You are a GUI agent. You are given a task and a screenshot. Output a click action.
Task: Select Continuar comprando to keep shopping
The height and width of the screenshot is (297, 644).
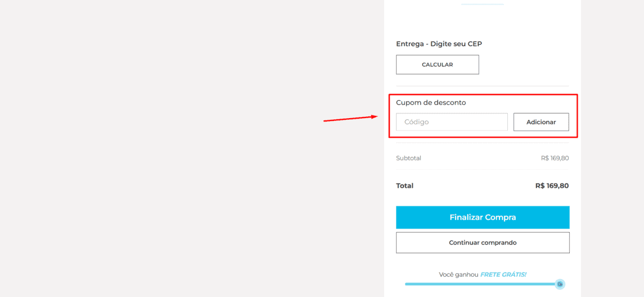coord(483,243)
